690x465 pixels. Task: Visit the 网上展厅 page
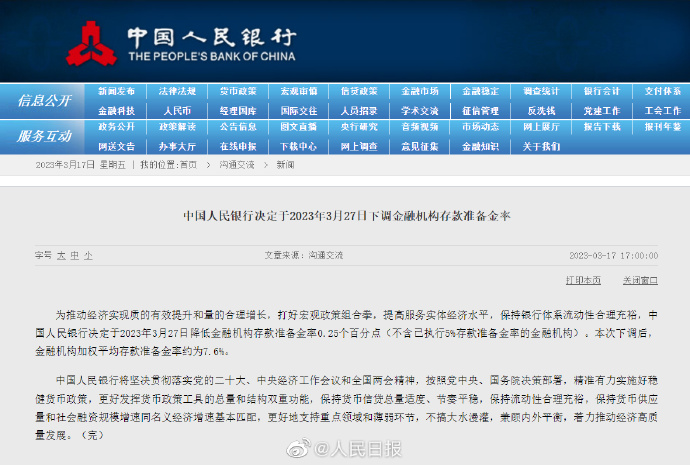541,127
